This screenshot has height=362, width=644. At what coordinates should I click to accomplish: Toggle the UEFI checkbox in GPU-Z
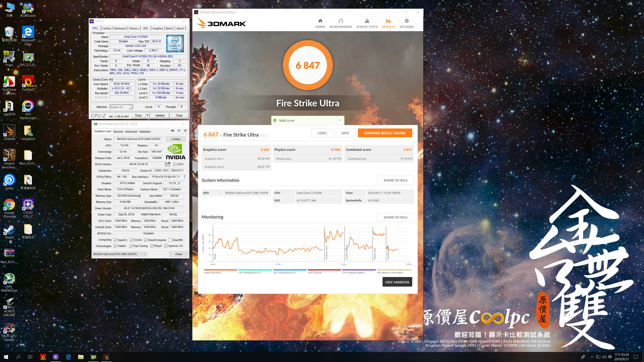click(175, 164)
